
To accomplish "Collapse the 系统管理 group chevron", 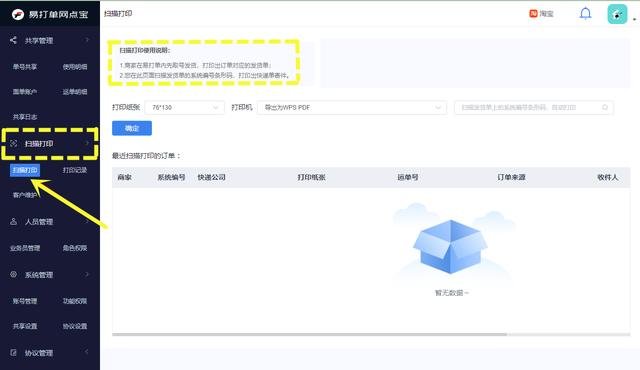I will 87,274.
